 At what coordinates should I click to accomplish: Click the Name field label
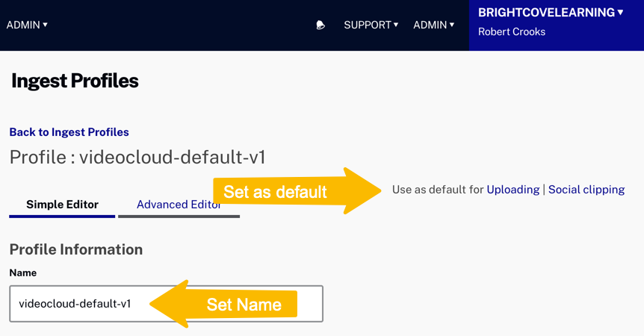pyautogui.click(x=22, y=273)
